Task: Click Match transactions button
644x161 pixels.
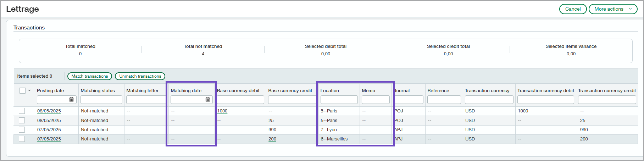Action: pyautogui.click(x=90, y=76)
